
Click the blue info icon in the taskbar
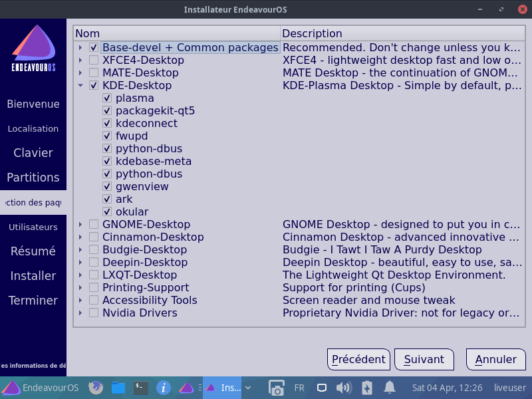pos(164,388)
